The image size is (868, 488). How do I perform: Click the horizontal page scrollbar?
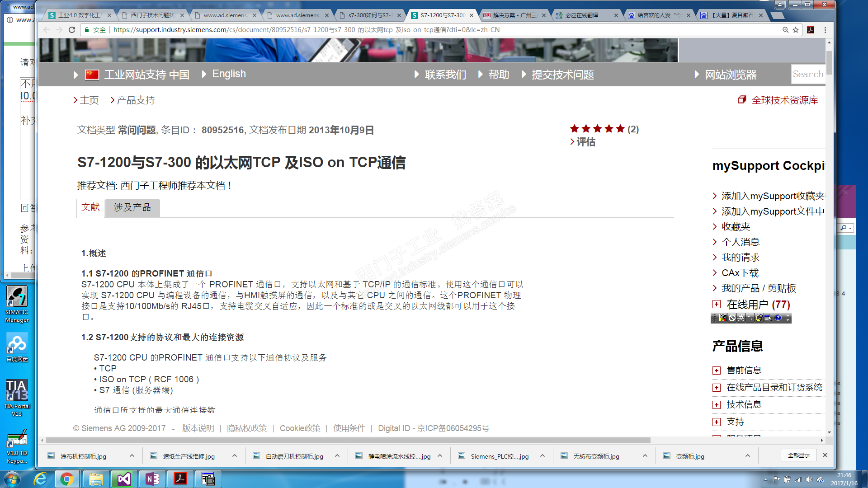(348, 440)
